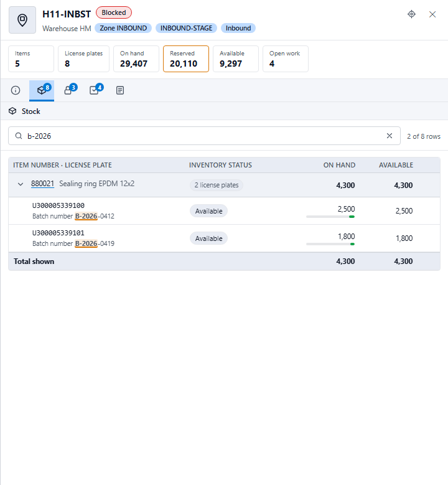This screenshot has height=485, width=448.
Task: Close the H11-INBST location panel
Action: point(432,14)
